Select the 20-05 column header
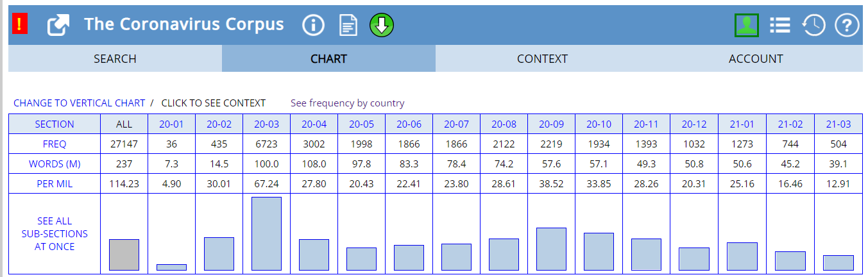The width and height of the screenshot is (868, 277). [361, 124]
